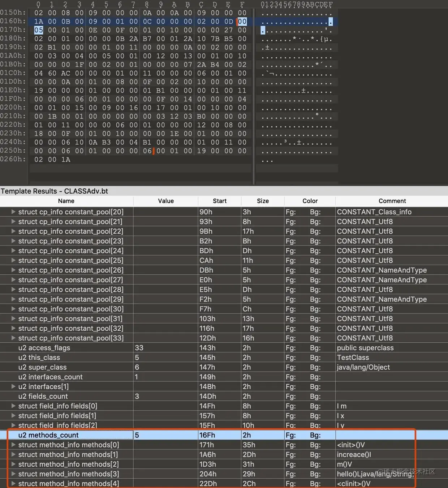Select the u2 fields_count row
Viewport: 448px width, 488px height.
pyautogui.click(x=224, y=396)
